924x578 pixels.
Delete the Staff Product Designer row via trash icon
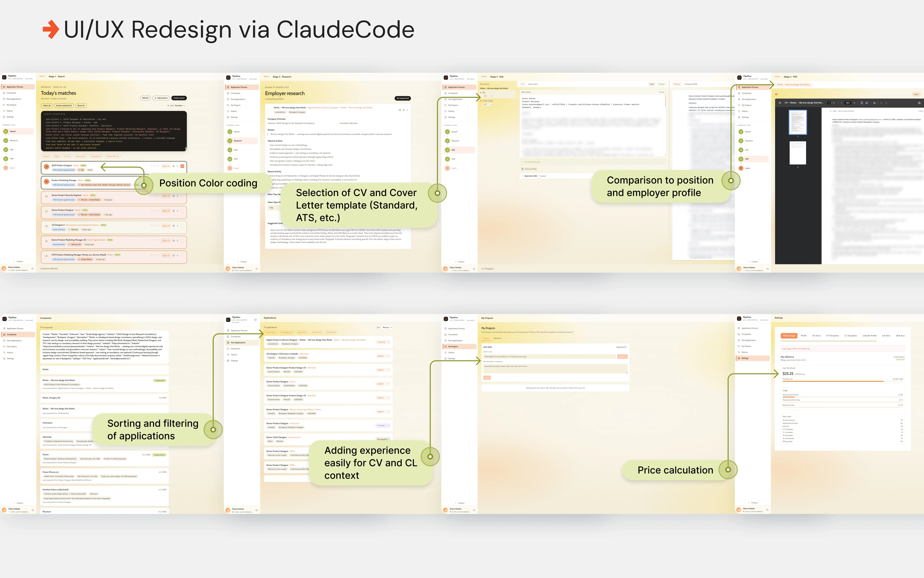point(174,166)
